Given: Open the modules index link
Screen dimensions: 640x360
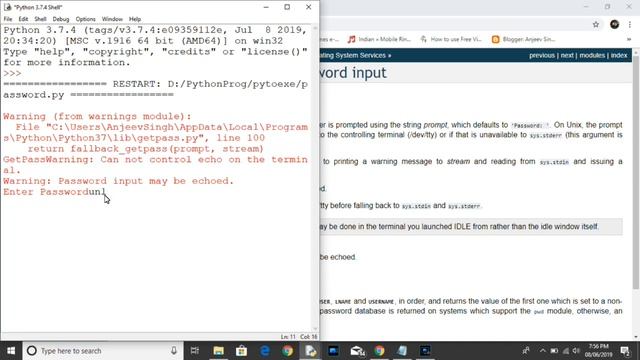Looking at the screenshot, I should pos(592,56).
